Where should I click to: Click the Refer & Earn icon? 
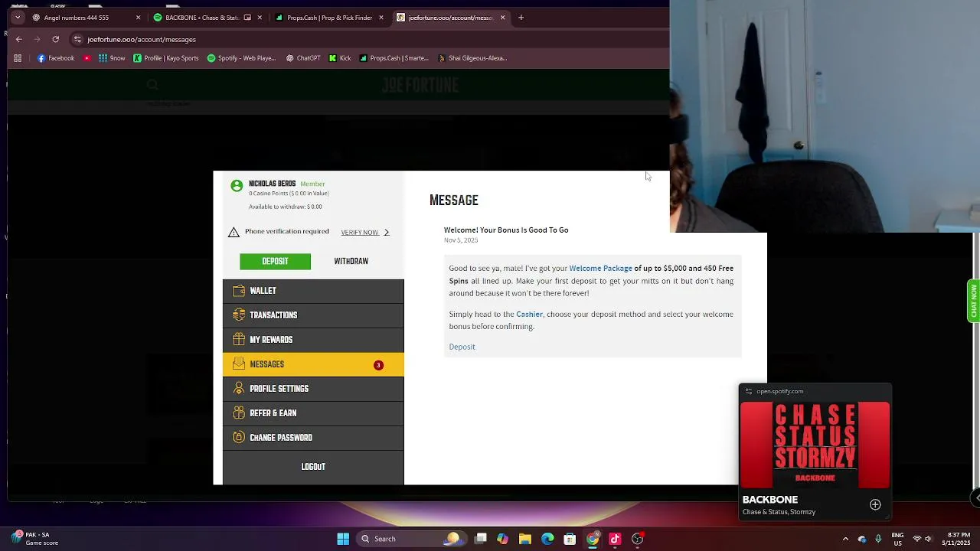pos(239,413)
